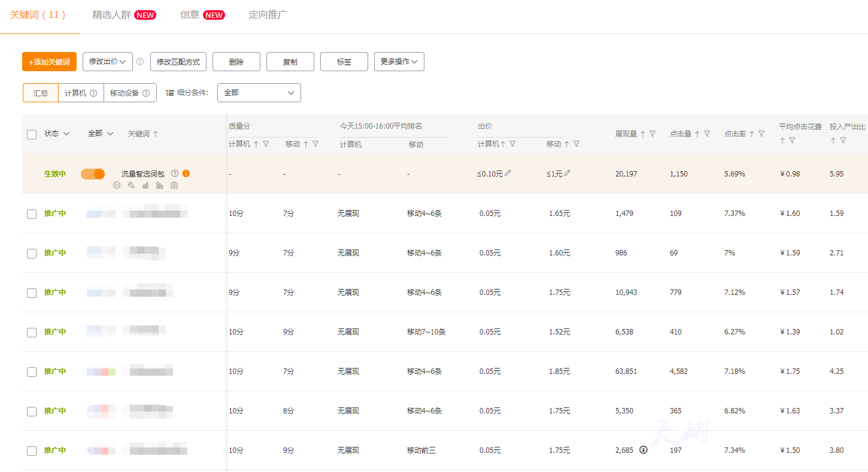The height and width of the screenshot is (472, 868).
Task: Switch to 关键词 (11) tab
Action: (x=38, y=15)
